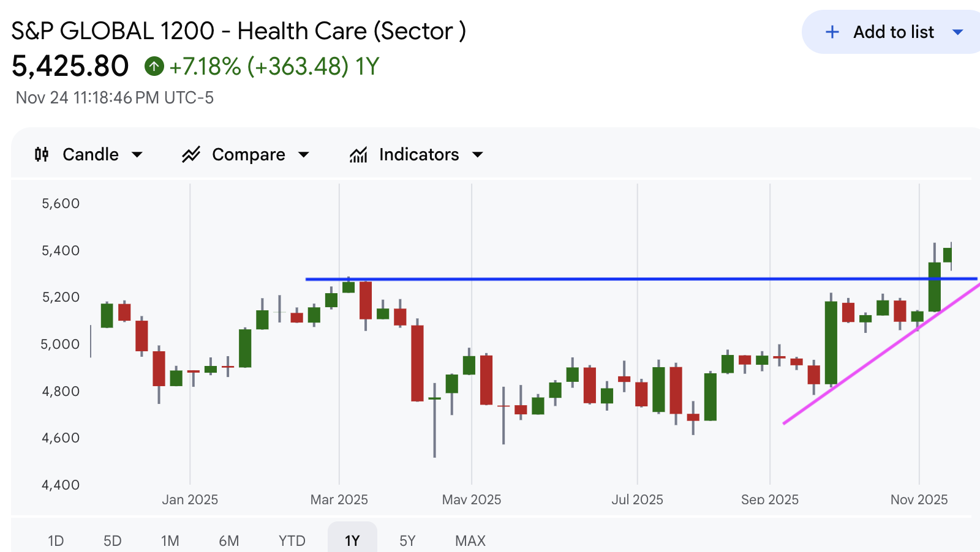This screenshot has width=980, height=552.
Task: Expand the Compare dropdown arrow
Action: [x=303, y=155]
